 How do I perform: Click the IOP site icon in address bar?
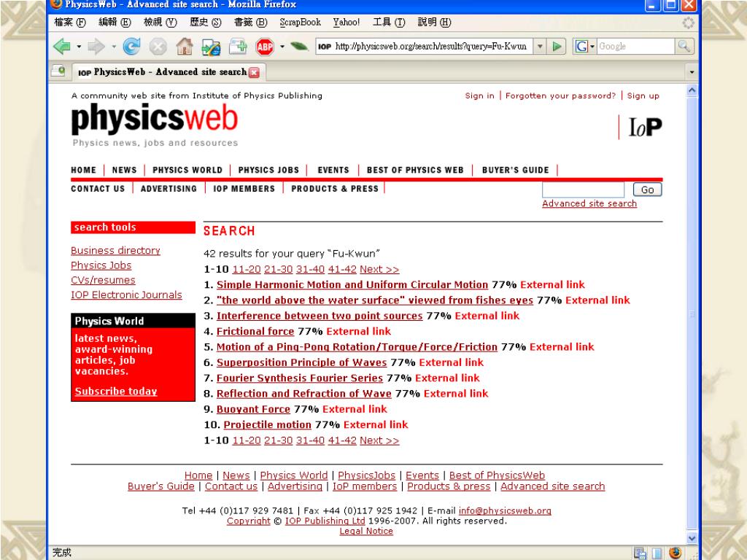click(x=325, y=46)
